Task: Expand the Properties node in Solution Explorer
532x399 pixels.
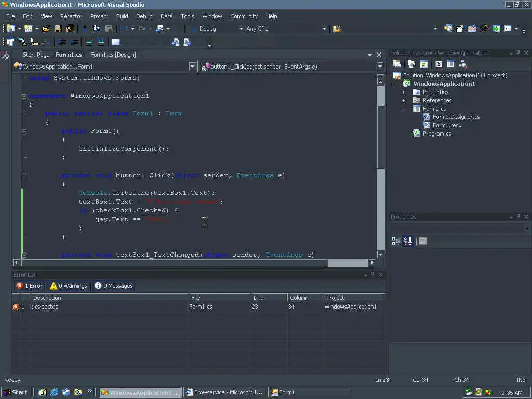Action: click(x=403, y=92)
